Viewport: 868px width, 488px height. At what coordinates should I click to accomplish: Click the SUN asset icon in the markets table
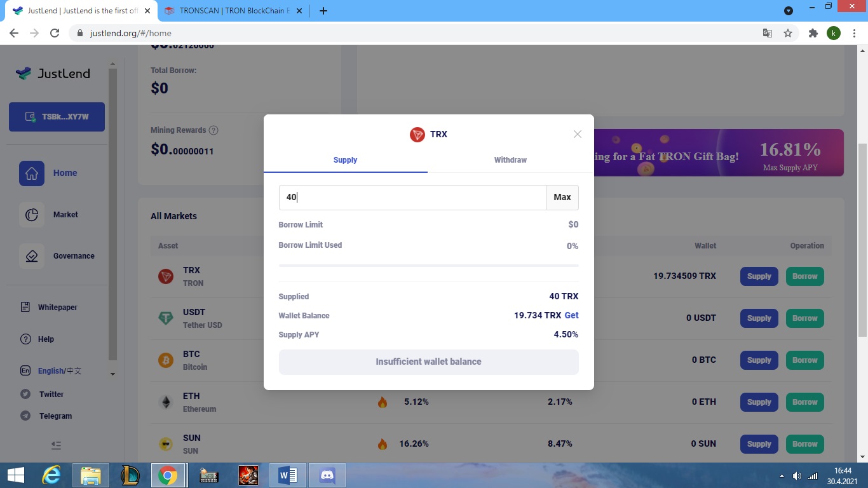[166, 444]
